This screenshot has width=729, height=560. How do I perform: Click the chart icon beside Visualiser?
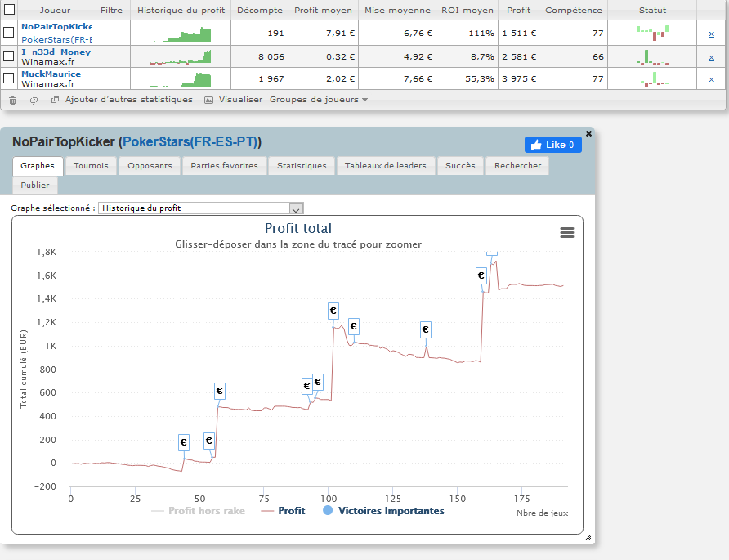208,100
